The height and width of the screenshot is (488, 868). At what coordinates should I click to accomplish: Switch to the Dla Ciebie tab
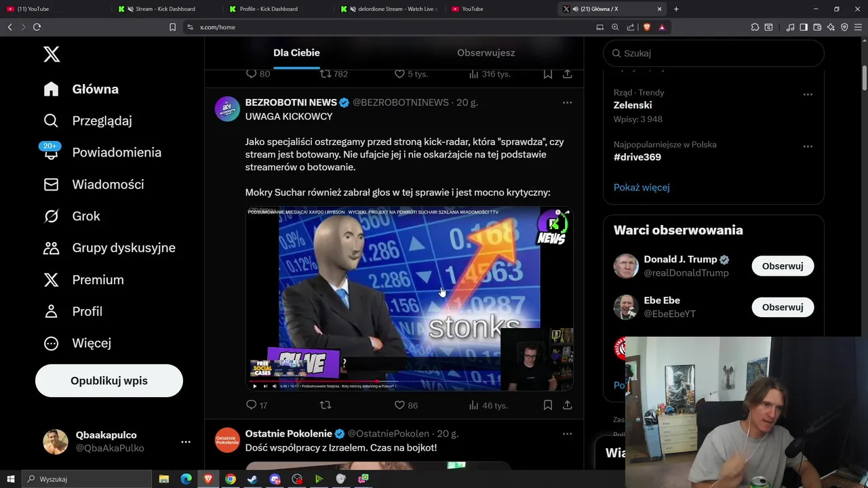[296, 53]
